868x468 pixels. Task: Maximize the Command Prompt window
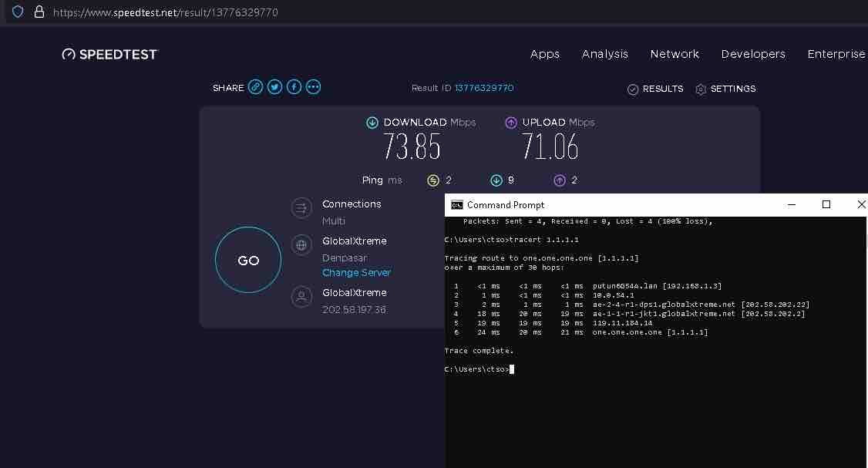pos(826,205)
